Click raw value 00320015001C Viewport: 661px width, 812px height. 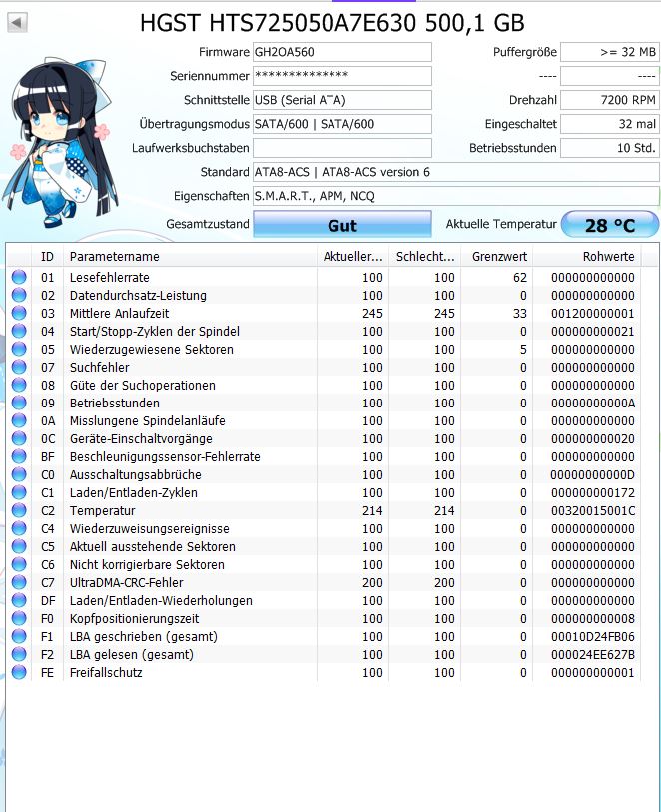(x=593, y=511)
